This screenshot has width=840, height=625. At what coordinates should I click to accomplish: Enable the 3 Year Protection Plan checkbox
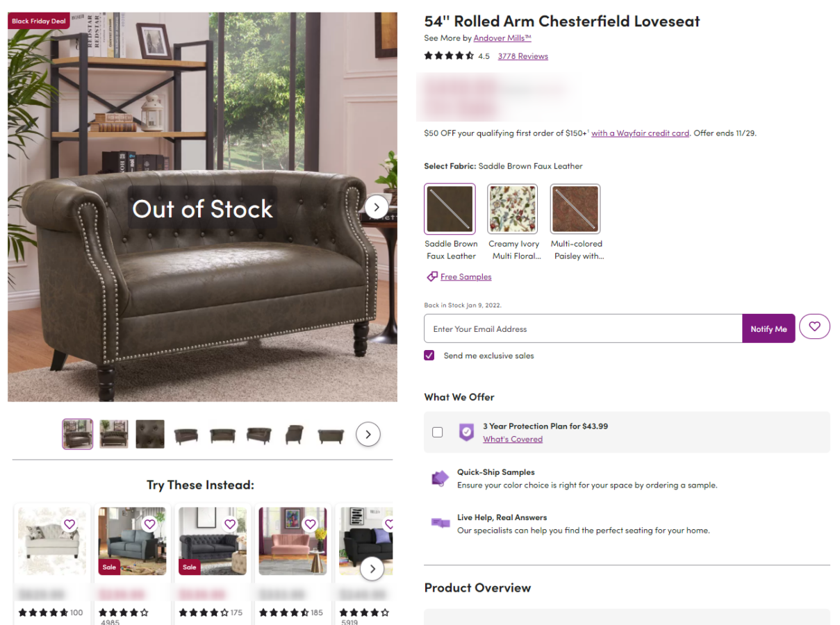[437, 432]
